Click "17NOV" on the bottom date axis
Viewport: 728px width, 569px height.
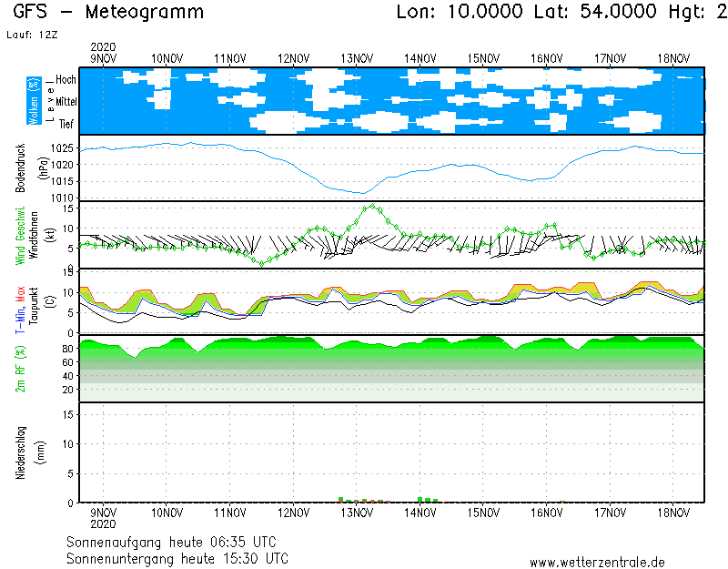[610, 513]
